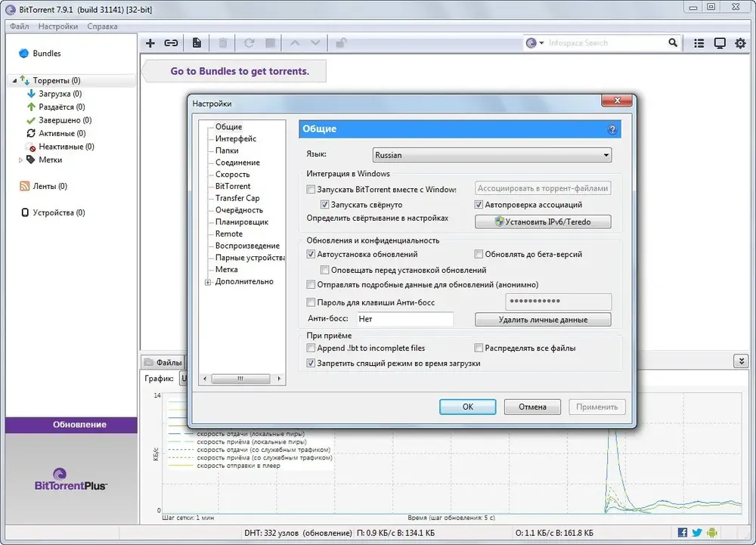The height and width of the screenshot is (545, 756).
Task: Click the Add Torrent from URL link icon
Action: click(171, 43)
